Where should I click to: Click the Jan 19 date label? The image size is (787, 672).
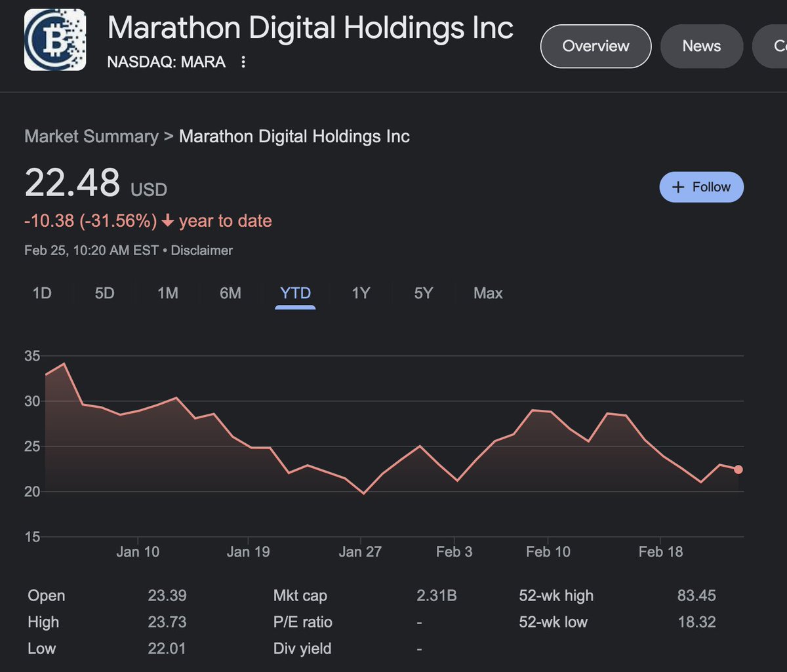(x=248, y=552)
